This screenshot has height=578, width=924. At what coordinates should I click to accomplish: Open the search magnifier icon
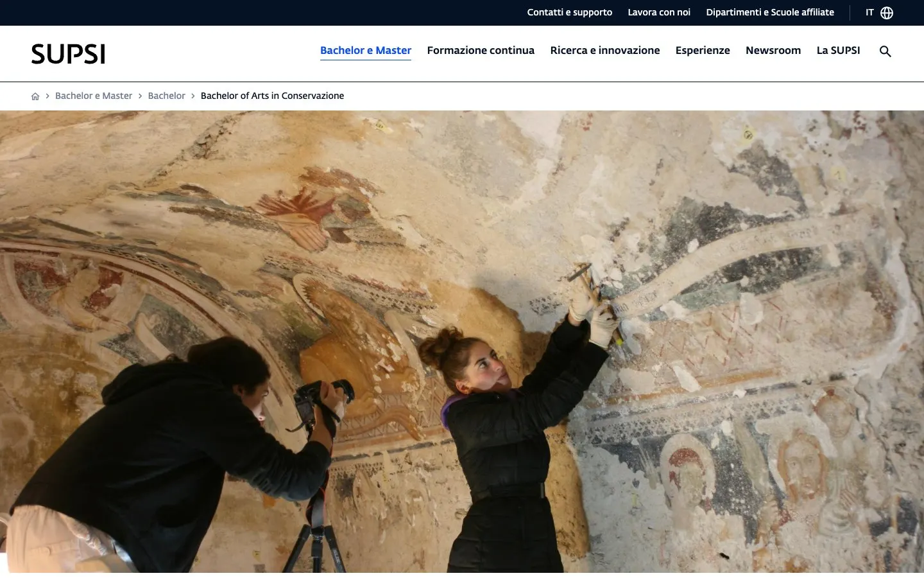(x=886, y=51)
